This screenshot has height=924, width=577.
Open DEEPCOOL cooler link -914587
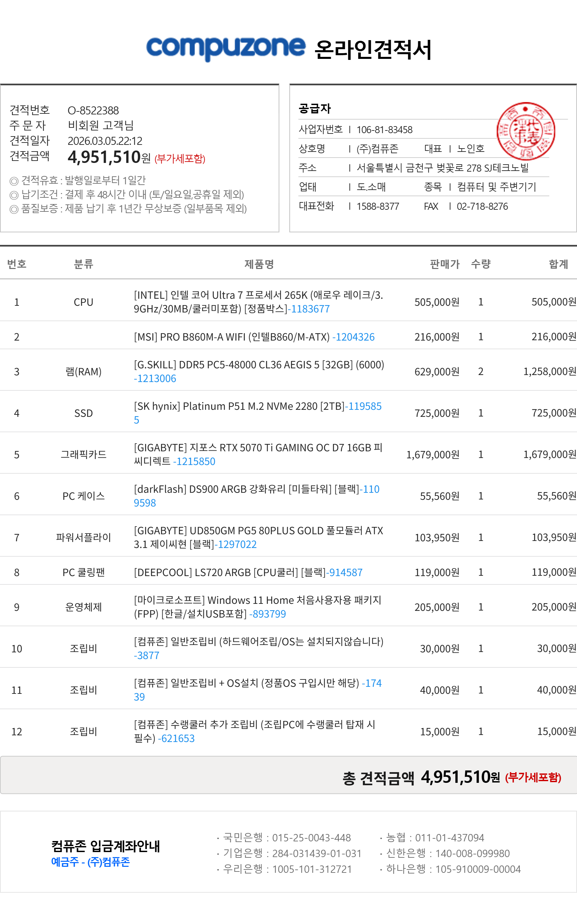tap(344, 572)
